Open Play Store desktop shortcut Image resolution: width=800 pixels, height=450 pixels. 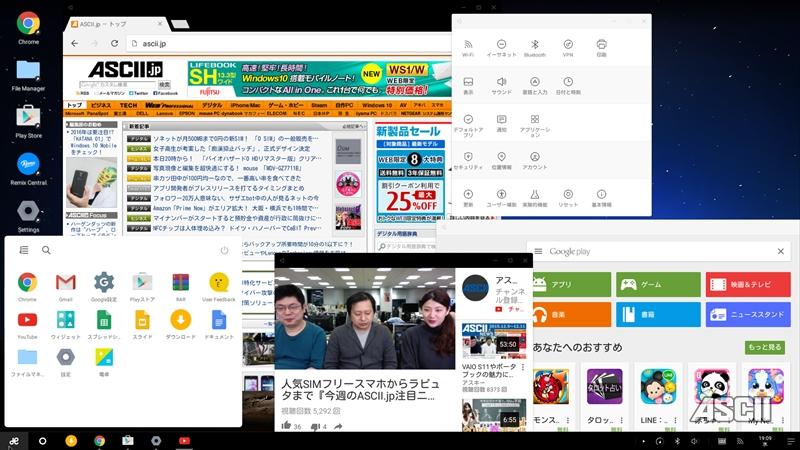[29, 122]
